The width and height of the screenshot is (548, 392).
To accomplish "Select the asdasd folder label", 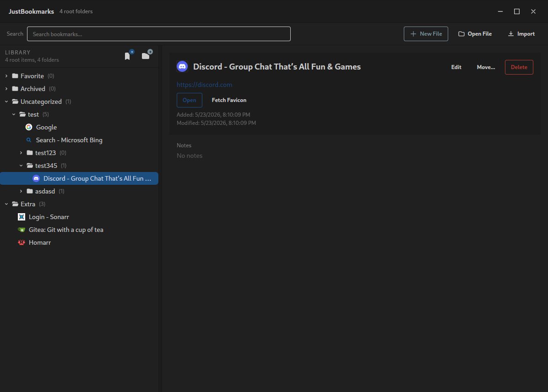I will pos(45,191).
